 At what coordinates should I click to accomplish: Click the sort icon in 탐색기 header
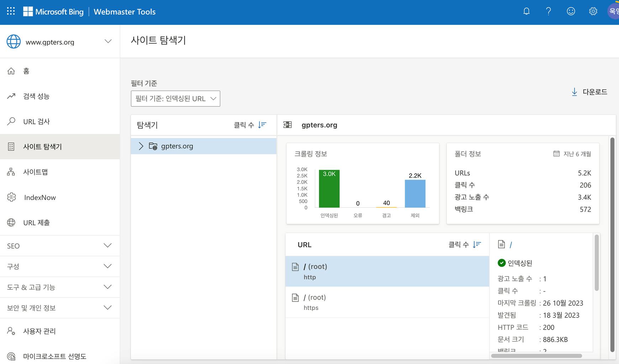coord(262,125)
